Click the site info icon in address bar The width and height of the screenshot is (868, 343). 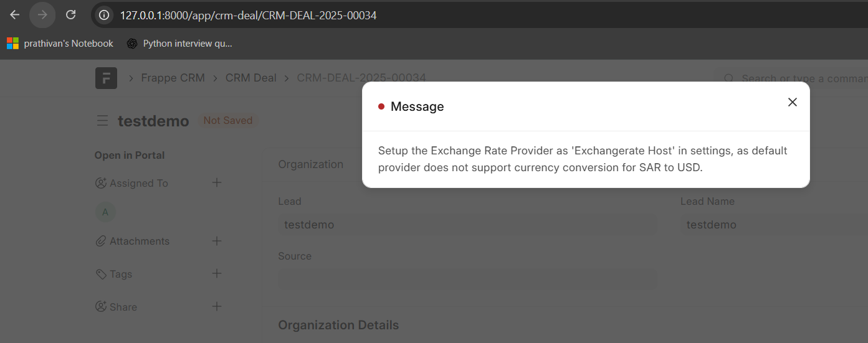coord(105,15)
